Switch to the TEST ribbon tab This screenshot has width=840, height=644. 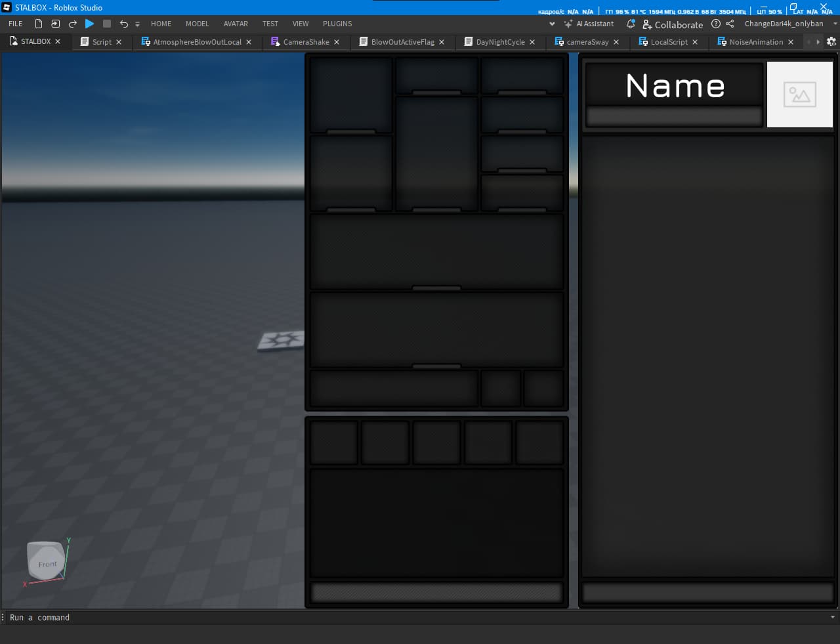point(270,24)
